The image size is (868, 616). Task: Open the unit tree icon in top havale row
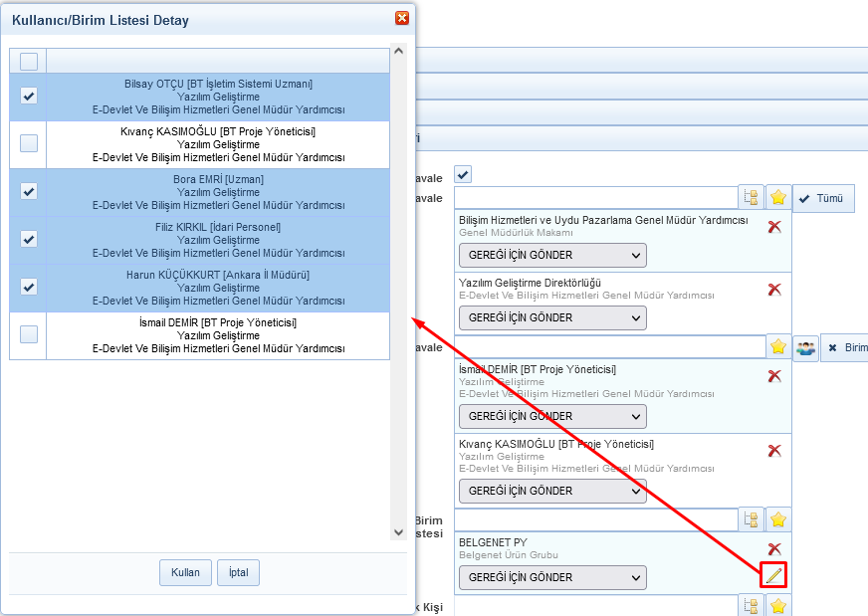(752, 198)
